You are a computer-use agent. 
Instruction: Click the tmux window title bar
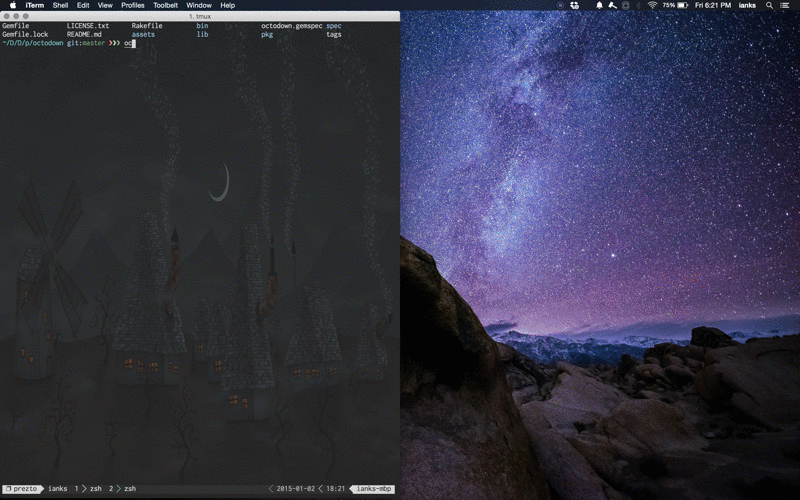click(x=200, y=16)
